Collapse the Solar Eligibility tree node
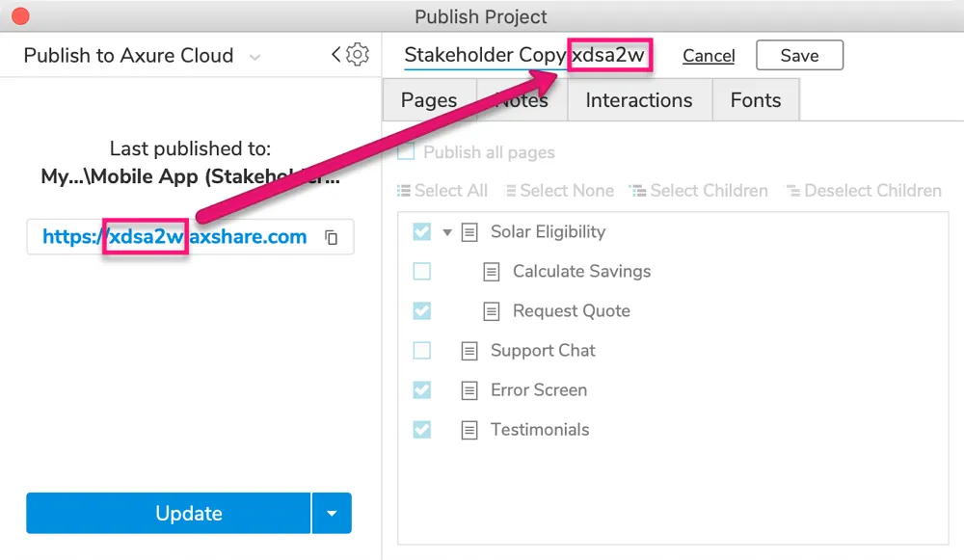This screenshot has height=560, width=964. tap(447, 232)
